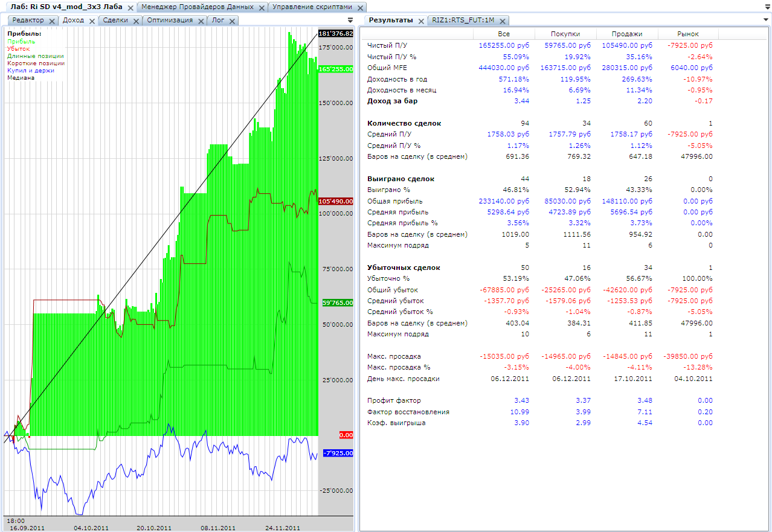Close the Сделки tab
The width and height of the screenshot is (772, 532).
136,21
